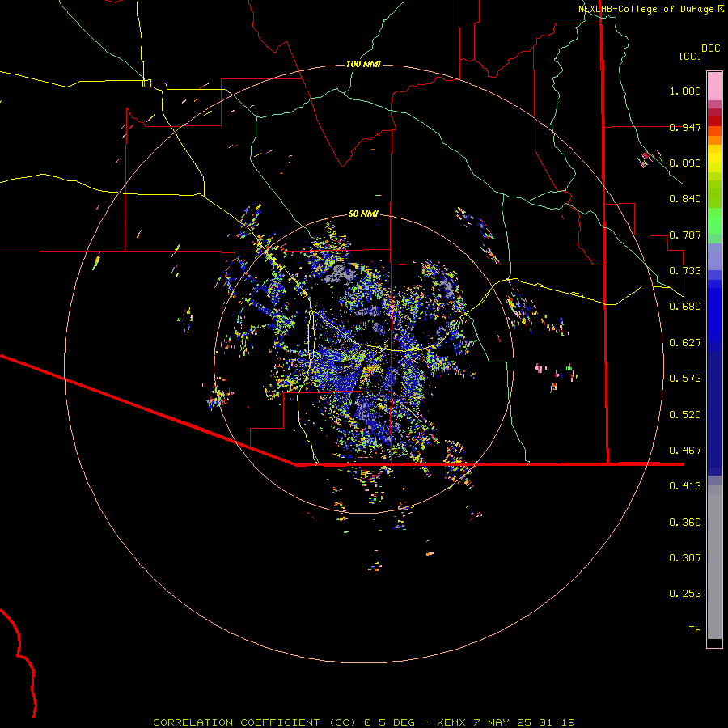Click the 100 NMI range ring label

pos(363,64)
